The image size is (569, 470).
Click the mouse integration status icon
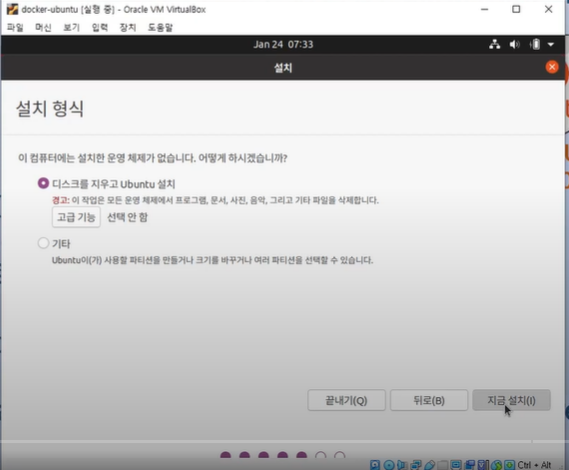click(x=496, y=465)
